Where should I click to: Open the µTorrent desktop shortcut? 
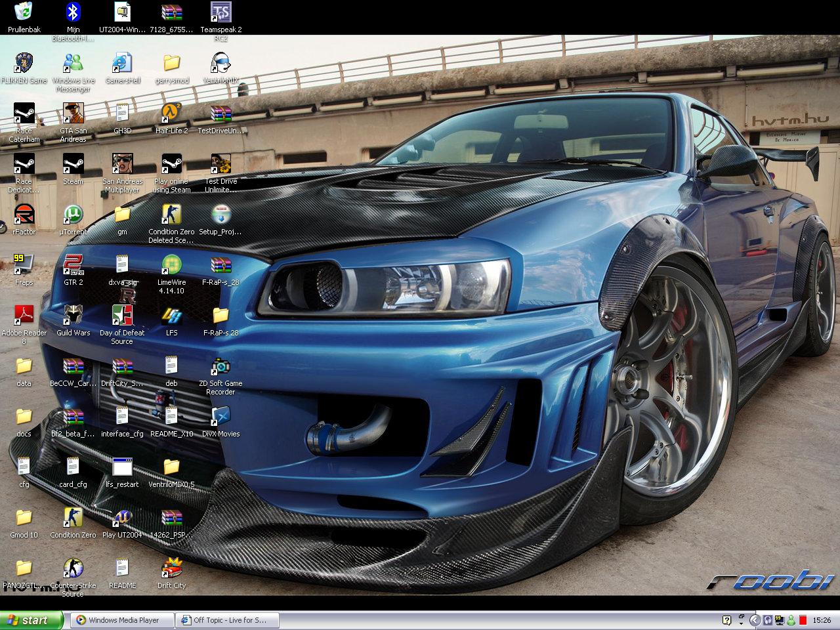[x=73, y=220]
